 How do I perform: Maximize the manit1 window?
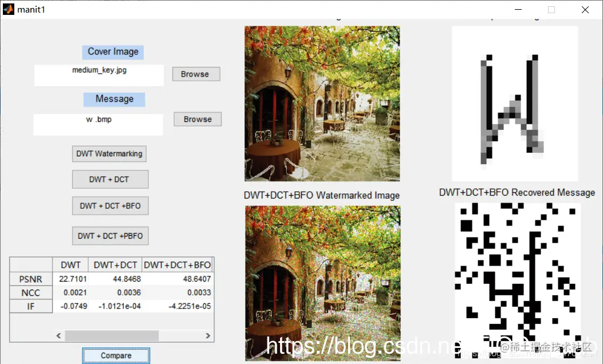(551, 10)
